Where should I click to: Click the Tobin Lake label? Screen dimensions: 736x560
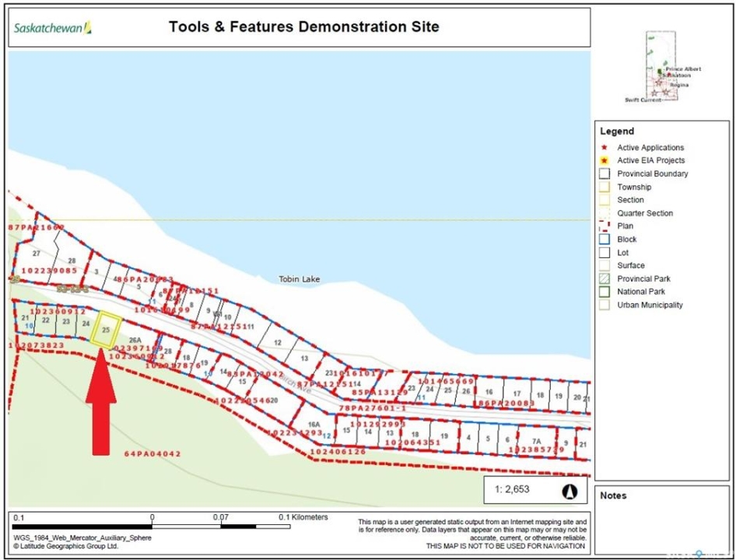299,279
